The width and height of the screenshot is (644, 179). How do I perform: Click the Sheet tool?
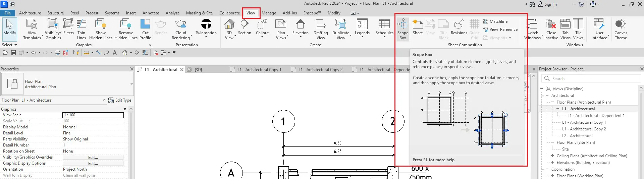pos(418,27)
